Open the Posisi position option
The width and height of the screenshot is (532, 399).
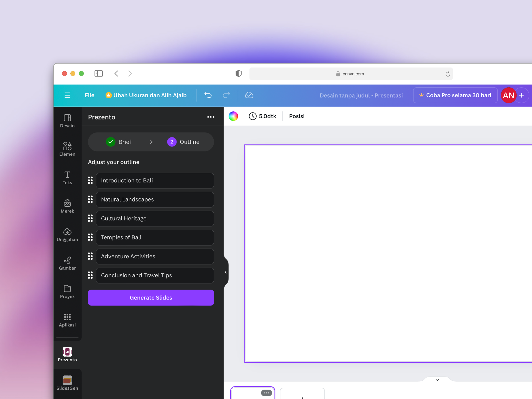(296, 116)
